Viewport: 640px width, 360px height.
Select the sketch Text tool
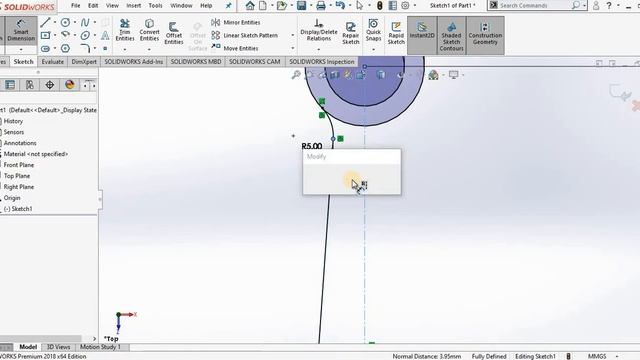[x=105, y=36]
